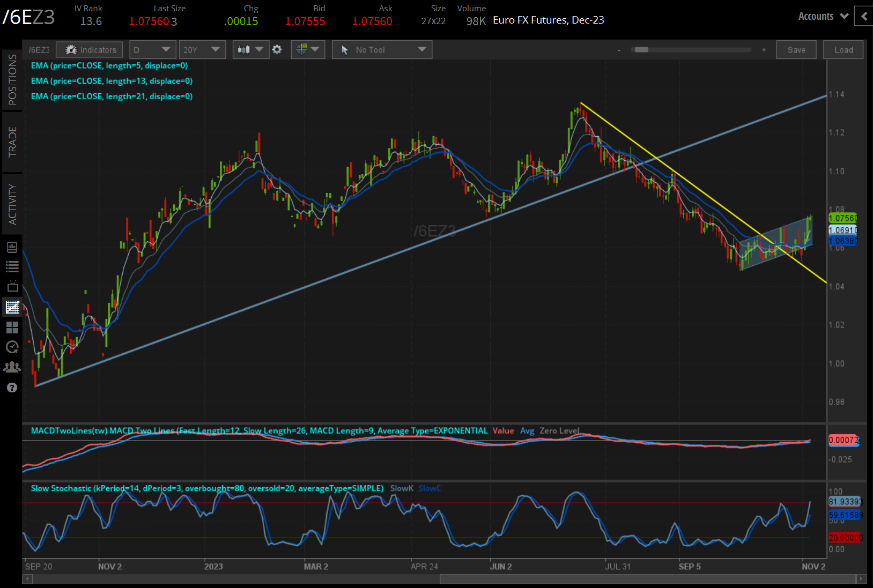The image size is (873, 588).
Task: Click the Volume value 98K
Action: pos(476,21)
